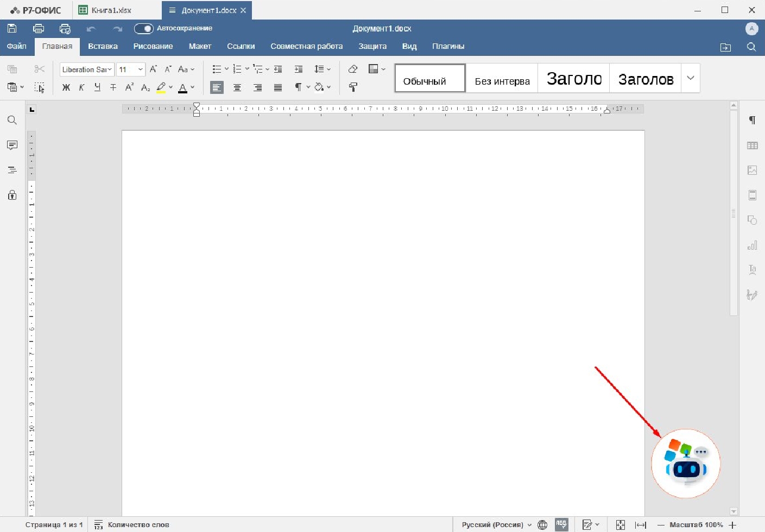Open the Вставка tab
Viewport: 765px width, 532px height.
coord(103,46)
